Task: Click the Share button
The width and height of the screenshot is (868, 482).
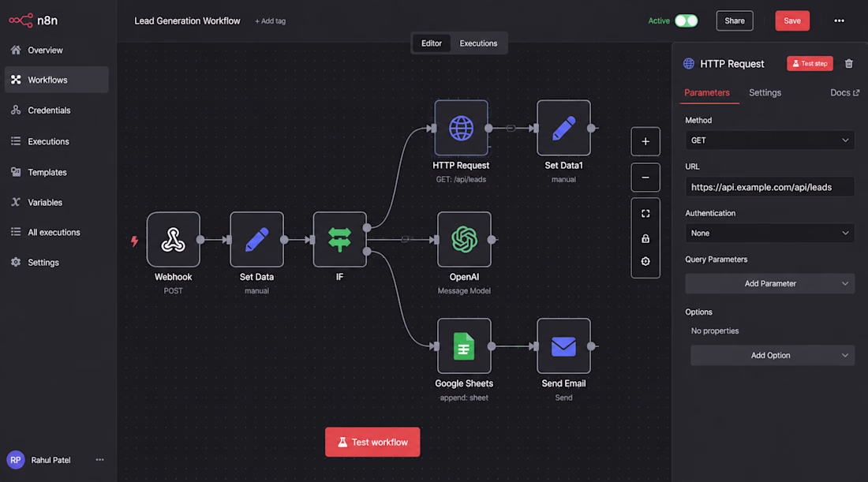Action: (735, 21)
